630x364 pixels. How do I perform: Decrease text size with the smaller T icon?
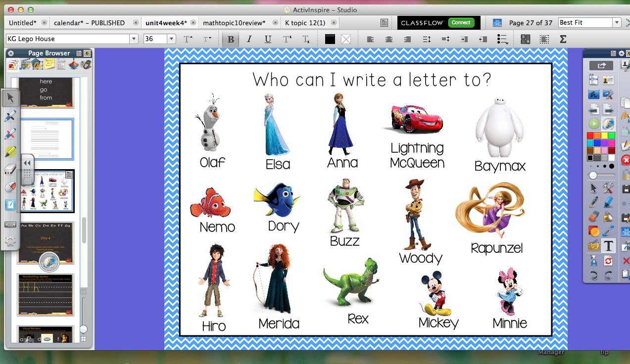pyautogui.click(x=207, y=39)
